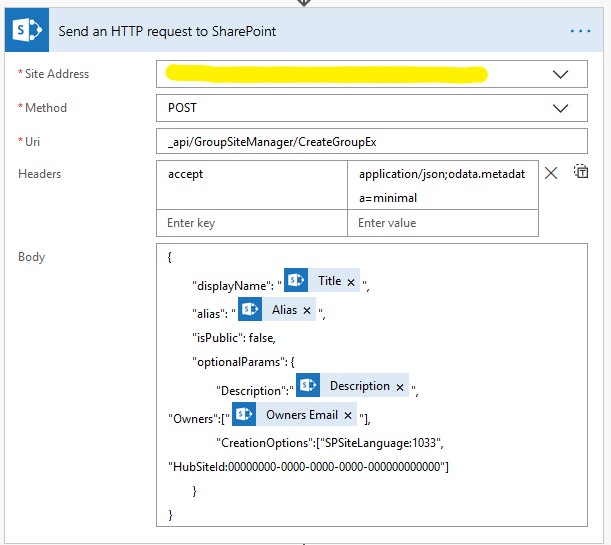This screenshot has height=545, width=611.
Task: Click the Body label
Action: 32,257
